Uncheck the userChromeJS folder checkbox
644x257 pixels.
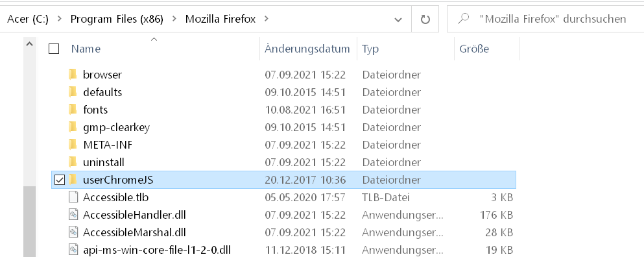60,180
